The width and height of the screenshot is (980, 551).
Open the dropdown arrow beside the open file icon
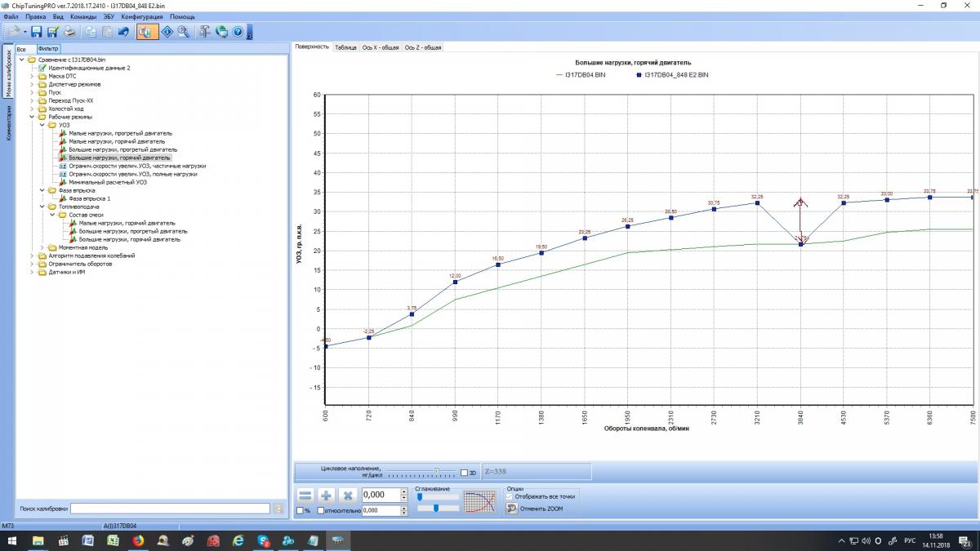click(x=25, y=32)
